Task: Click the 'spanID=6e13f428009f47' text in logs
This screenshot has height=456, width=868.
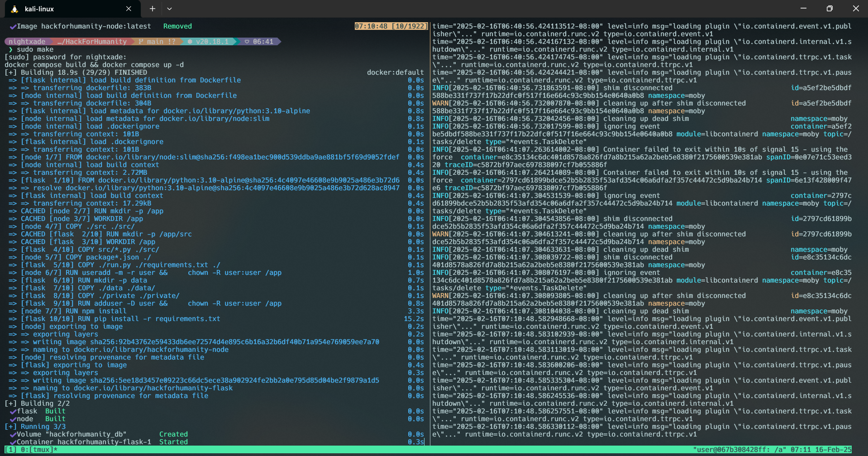Action: [x=809, y=180]
